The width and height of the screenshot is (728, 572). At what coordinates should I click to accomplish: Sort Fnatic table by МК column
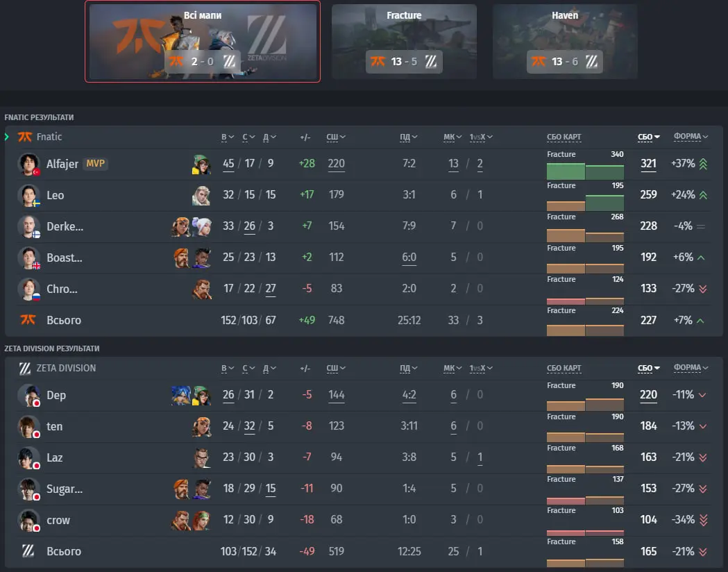(452, 137)
